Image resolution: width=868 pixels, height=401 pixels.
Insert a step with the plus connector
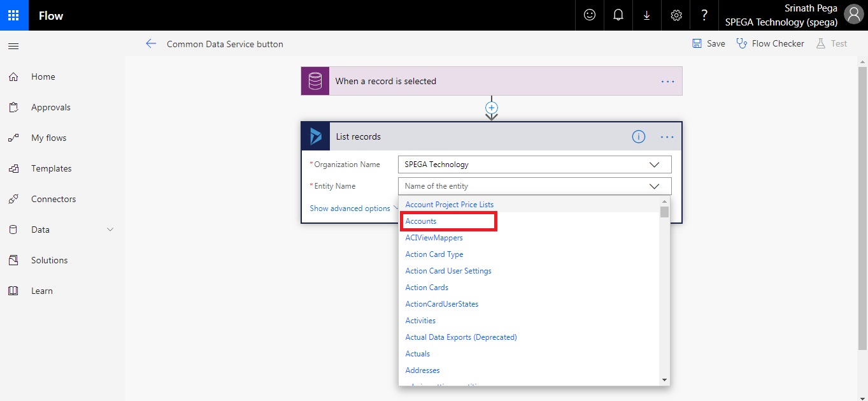[491, 108]
